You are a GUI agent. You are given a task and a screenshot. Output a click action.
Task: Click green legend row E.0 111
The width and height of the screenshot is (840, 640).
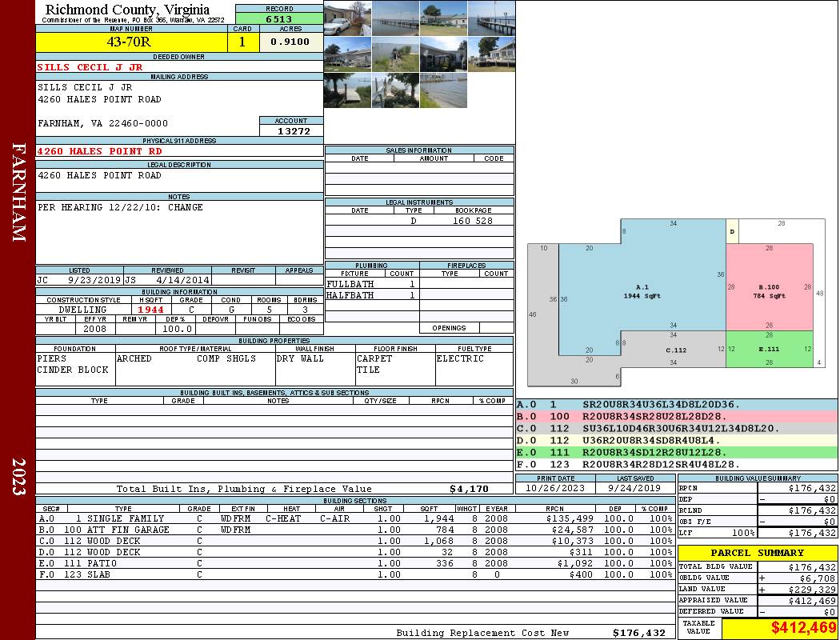(677, 453)
